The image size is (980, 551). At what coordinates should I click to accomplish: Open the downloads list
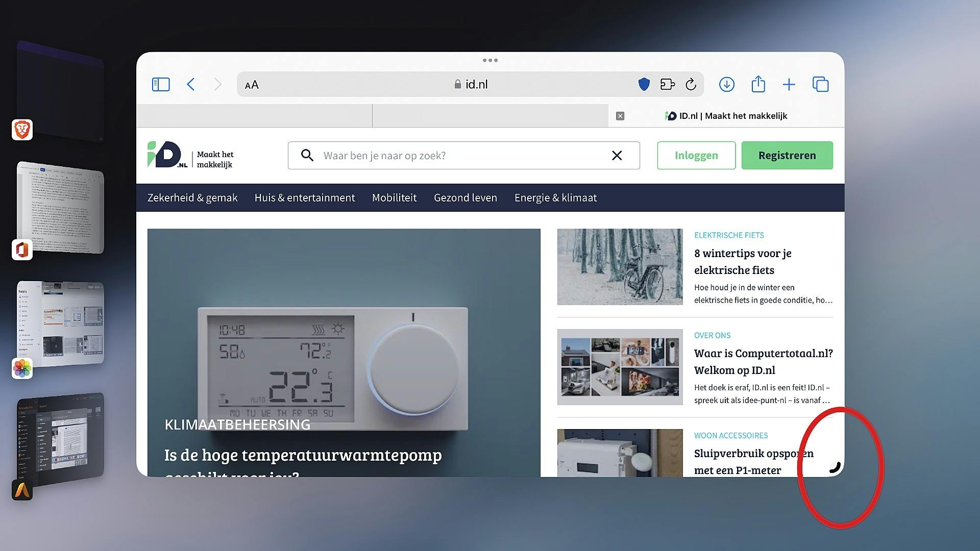726,84
